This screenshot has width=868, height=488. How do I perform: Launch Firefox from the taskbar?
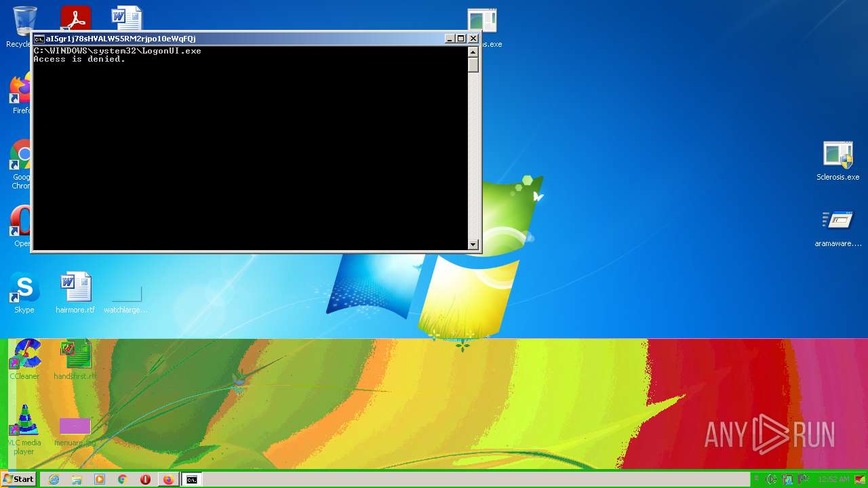click(x=168, y=479)
